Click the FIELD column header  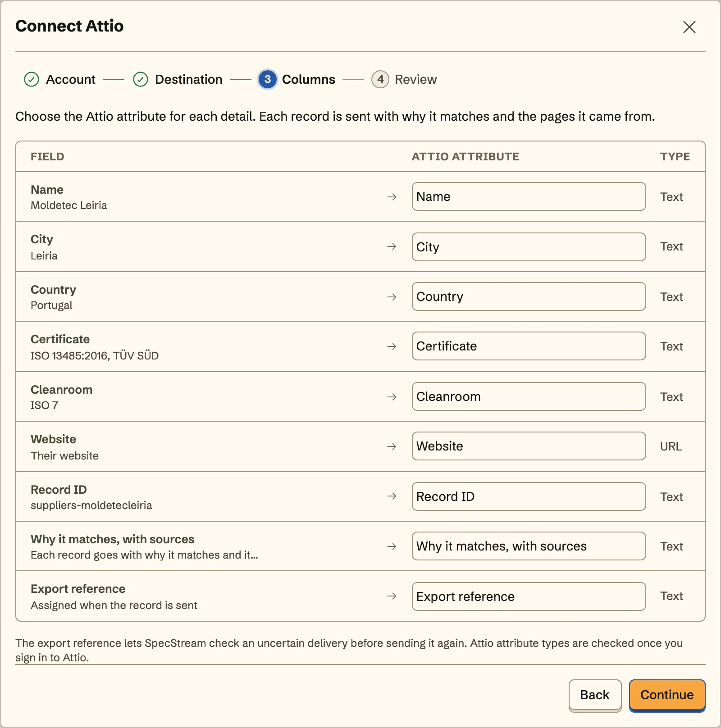(x=47, y=157)
